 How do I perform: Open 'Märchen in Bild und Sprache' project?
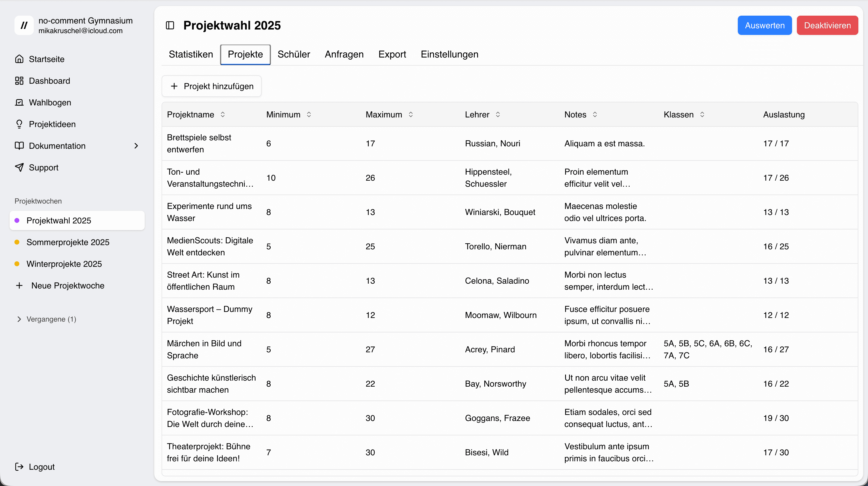[510, 349]
